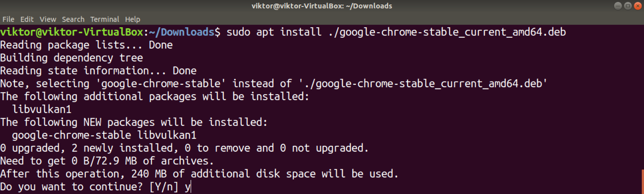The image size is (644, 194).
Task: Open the Terminal menu
Action: 105,19
